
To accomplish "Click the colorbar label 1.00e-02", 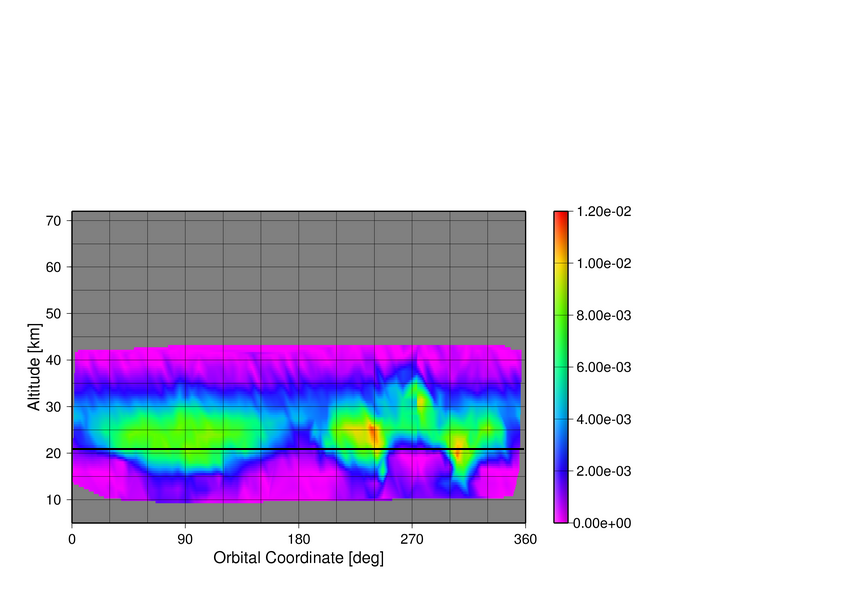I will 604,264.
